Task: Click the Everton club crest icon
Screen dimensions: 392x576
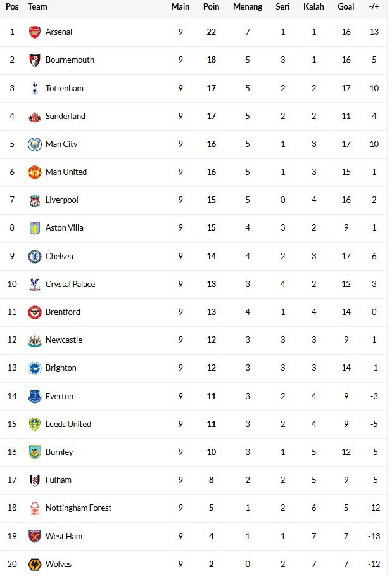Action: coord(35,397)
